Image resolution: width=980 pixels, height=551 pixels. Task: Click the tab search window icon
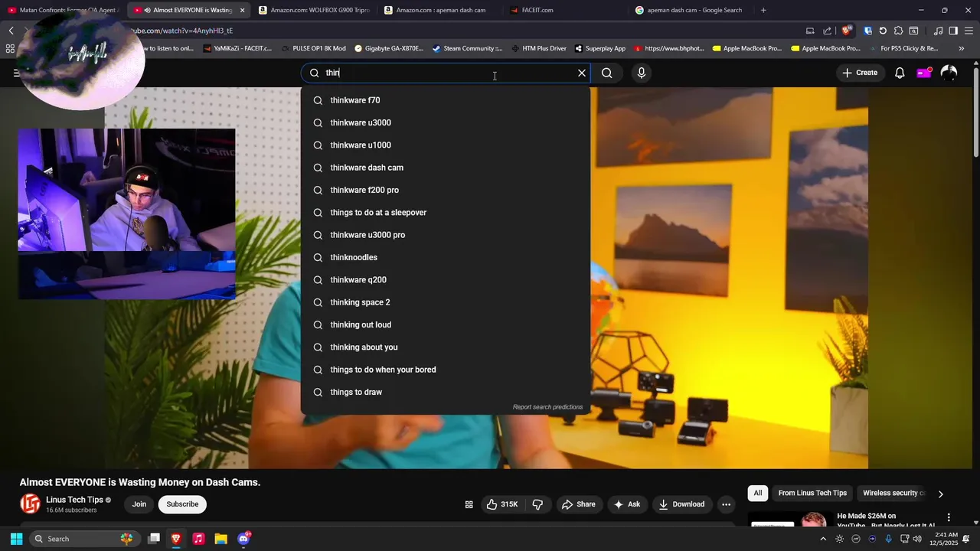coord(913,31)
